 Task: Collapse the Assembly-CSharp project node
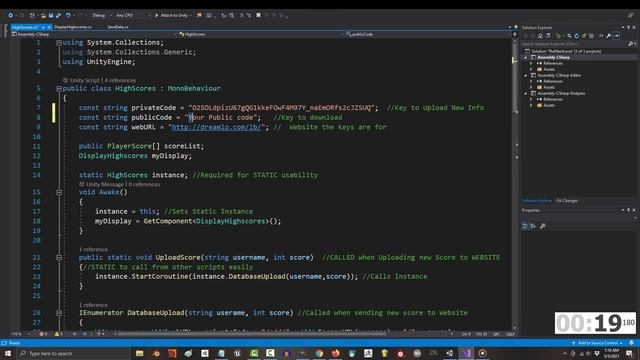(526, 58)
